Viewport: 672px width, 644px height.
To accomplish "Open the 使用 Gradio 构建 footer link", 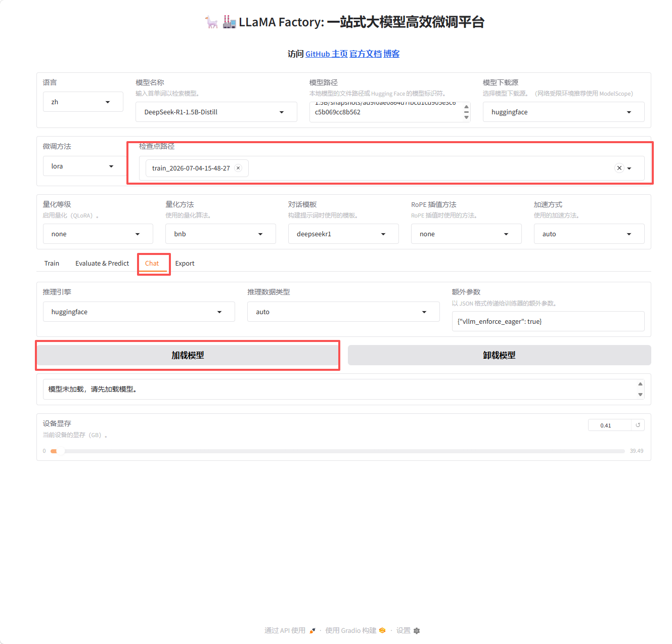I will point(355,630).
